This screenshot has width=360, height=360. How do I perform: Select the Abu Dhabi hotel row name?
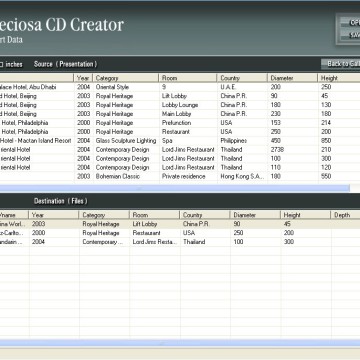click(28, 87)
